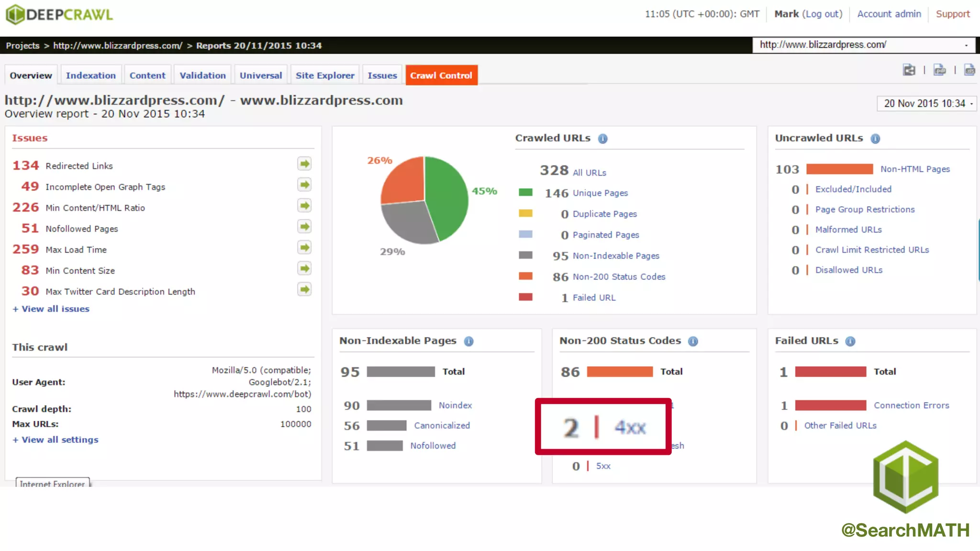Open the Crawl Control tab
The height and width of the screenshot is (551, 980).
coord(441,76)
